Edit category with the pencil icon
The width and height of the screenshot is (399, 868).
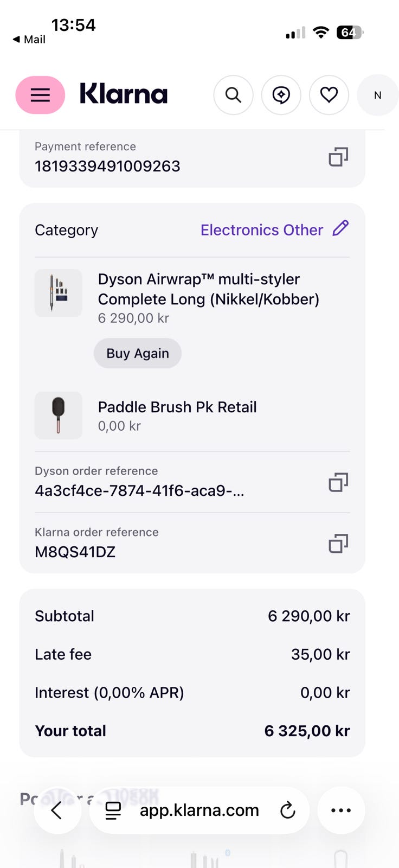click(x=340, y=228)
